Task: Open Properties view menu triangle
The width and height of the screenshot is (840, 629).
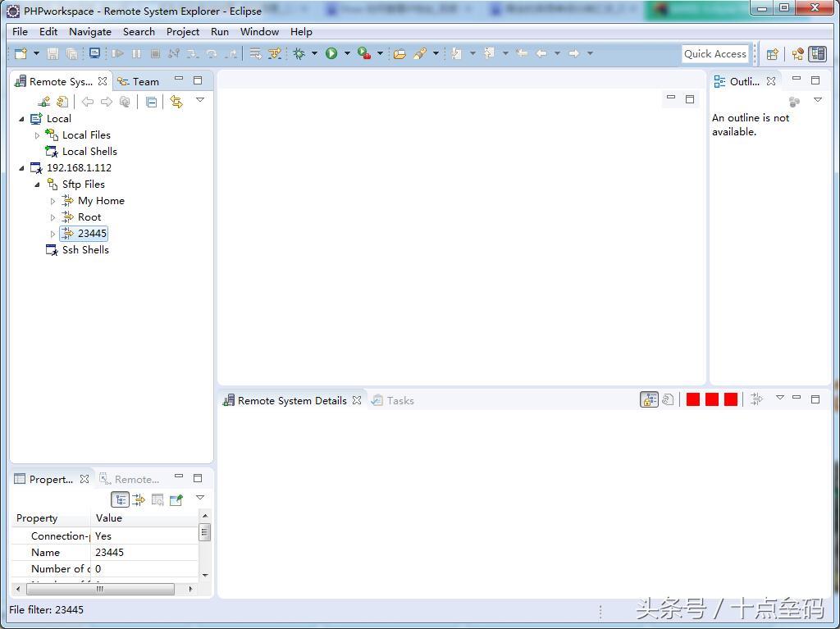Action: pyautogui.click(x=200, y=498)
